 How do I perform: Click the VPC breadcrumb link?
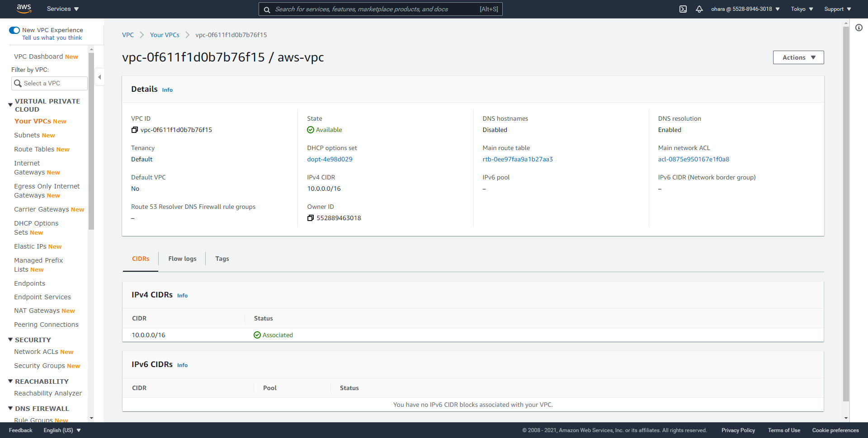(x=128, y=35)
